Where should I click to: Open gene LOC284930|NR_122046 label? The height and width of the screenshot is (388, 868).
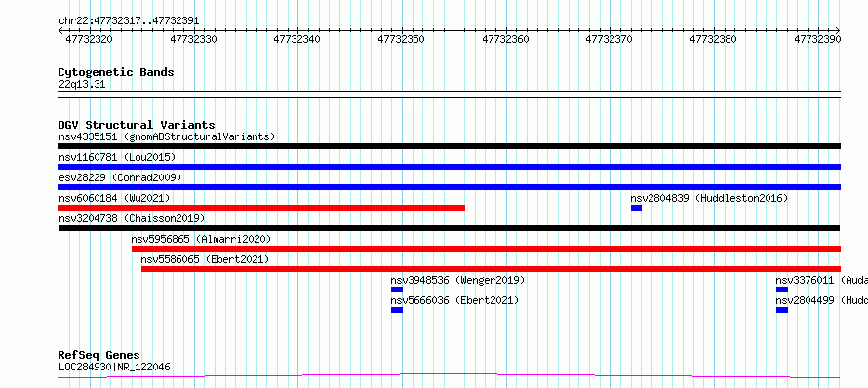click(x=114, y=367)
